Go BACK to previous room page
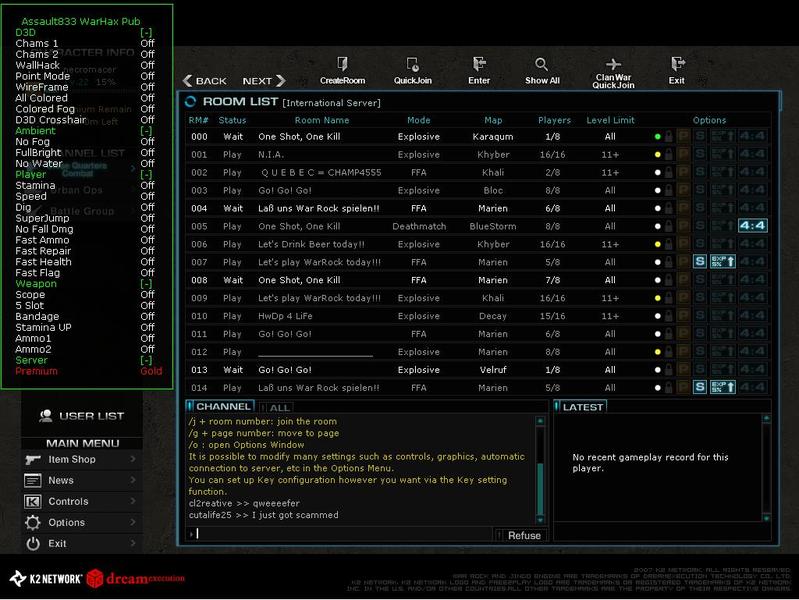 pos(205,81)
